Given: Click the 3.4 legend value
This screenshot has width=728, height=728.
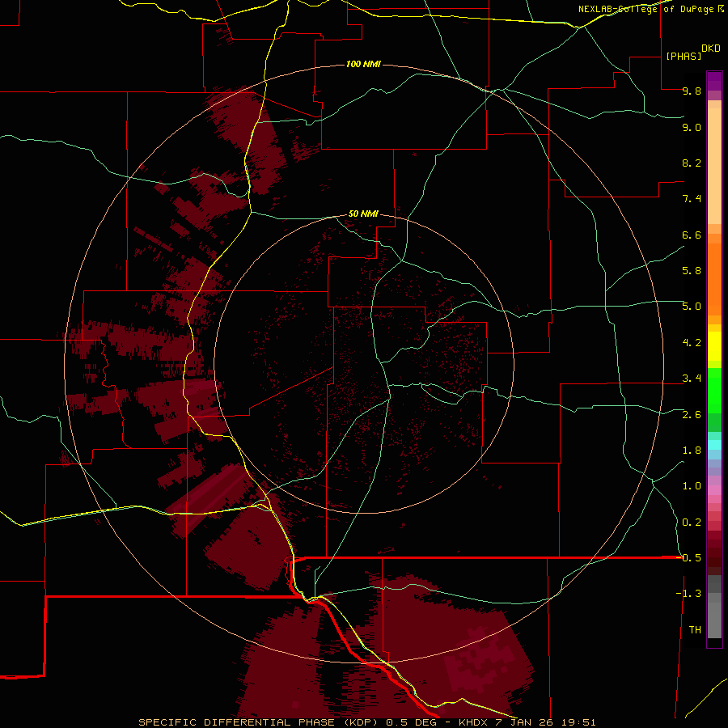Looking at the screenshot, I should (x=692, y=379).
